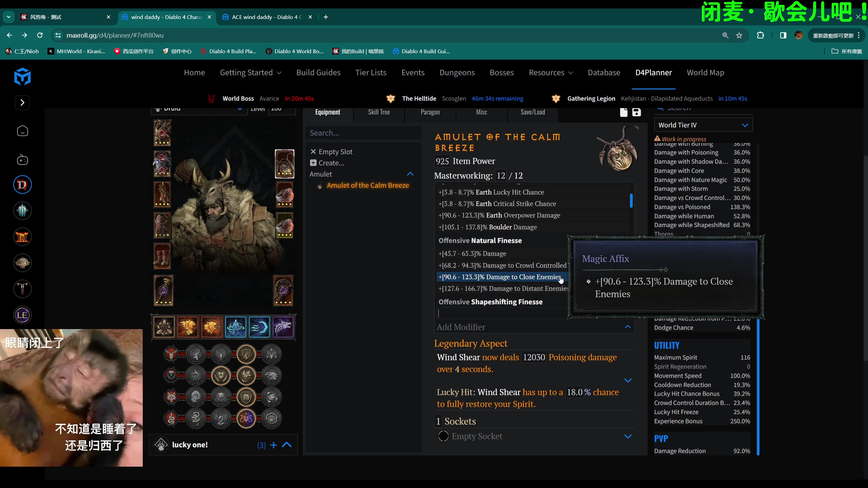Toggle the highlighted boon in stag row
868x488 pixels.
[246, 354]
